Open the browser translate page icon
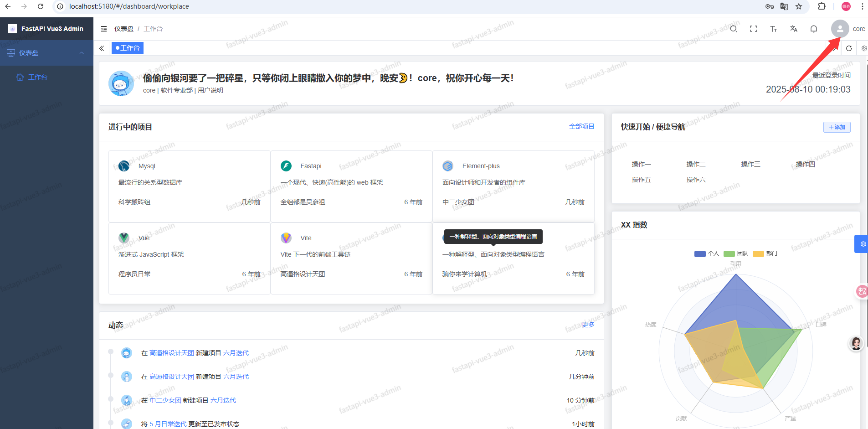This screenshot has width=868, height=429. (784, 6)
